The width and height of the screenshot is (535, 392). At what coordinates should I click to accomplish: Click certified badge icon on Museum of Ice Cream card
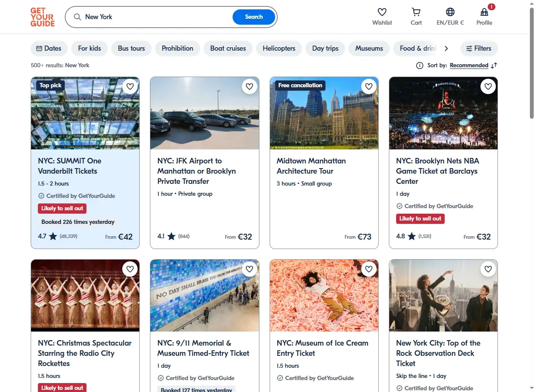point(280,378)
